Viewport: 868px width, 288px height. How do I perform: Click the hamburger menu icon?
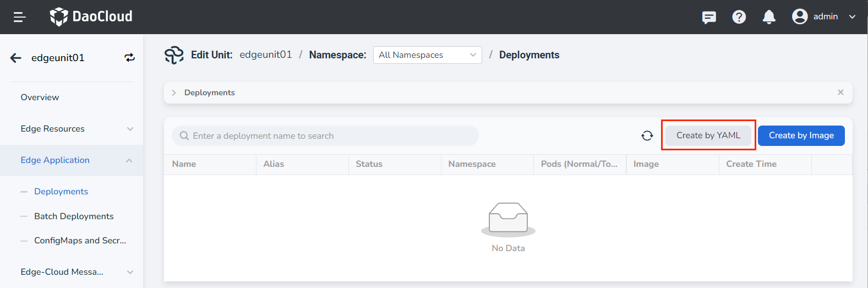(20, 17)
